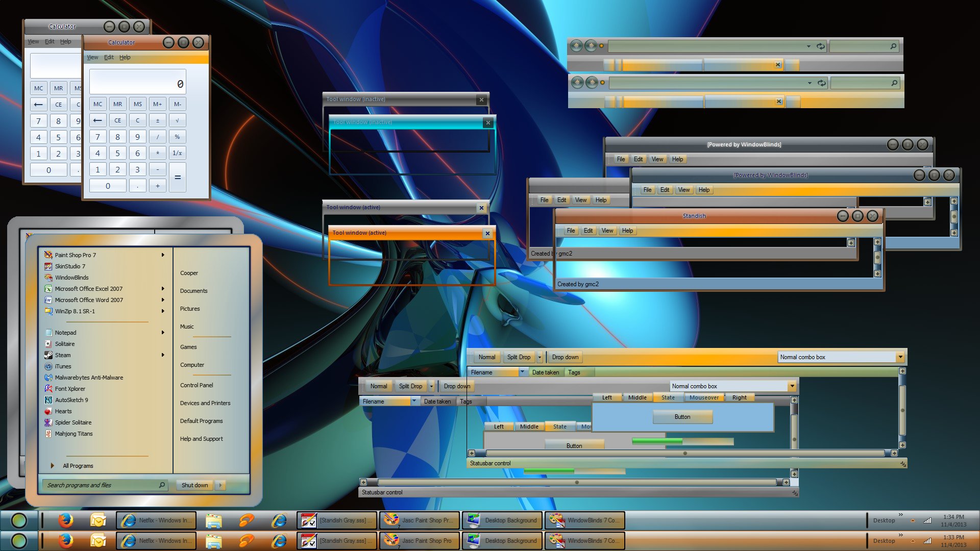Screen dimensions: 980x551
Task: Open Paint Shop Pro 7 from Start menu
Action: point(75,255)
